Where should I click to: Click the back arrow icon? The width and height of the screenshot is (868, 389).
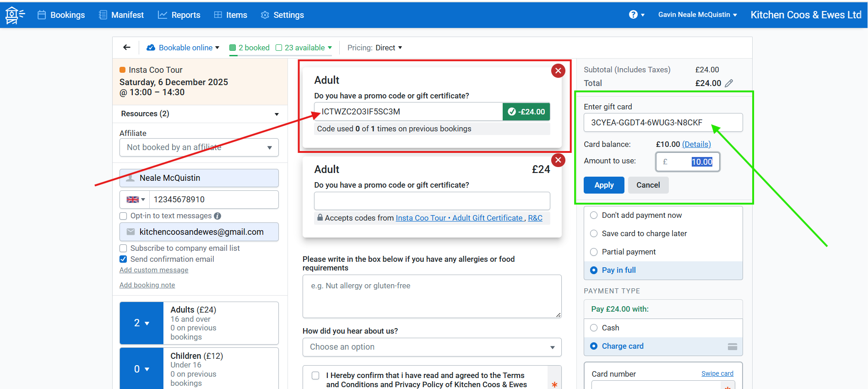[127, 48]
